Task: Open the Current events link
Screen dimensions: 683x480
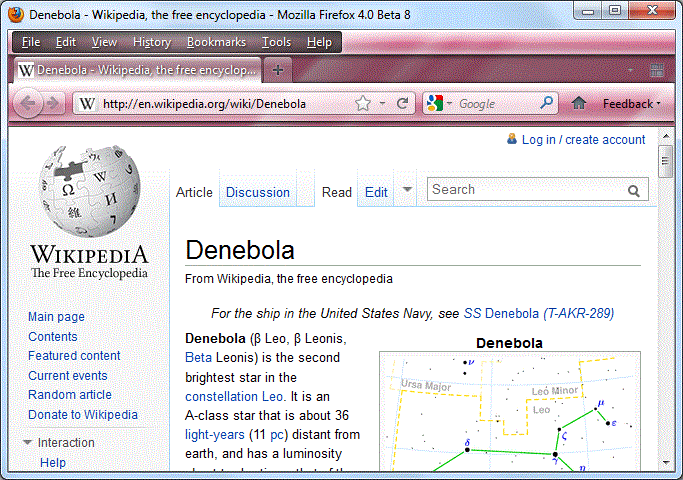Action: tap(68, 375)
